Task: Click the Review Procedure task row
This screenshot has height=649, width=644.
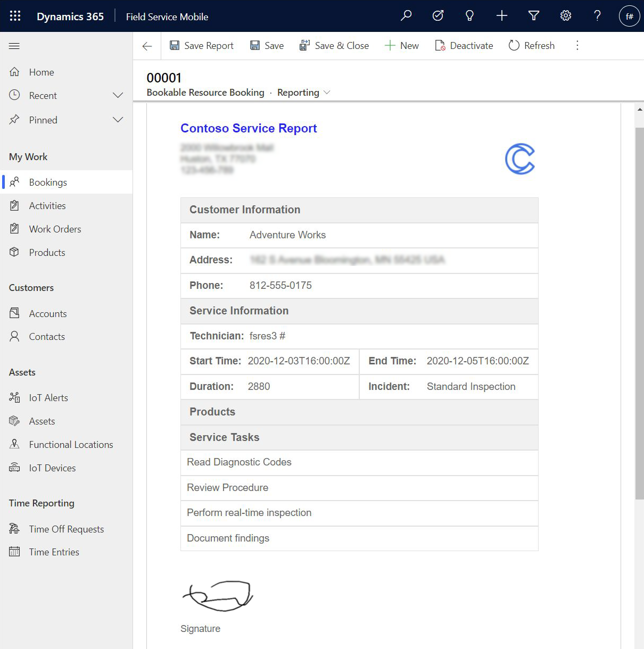Action: click(359, 488)
